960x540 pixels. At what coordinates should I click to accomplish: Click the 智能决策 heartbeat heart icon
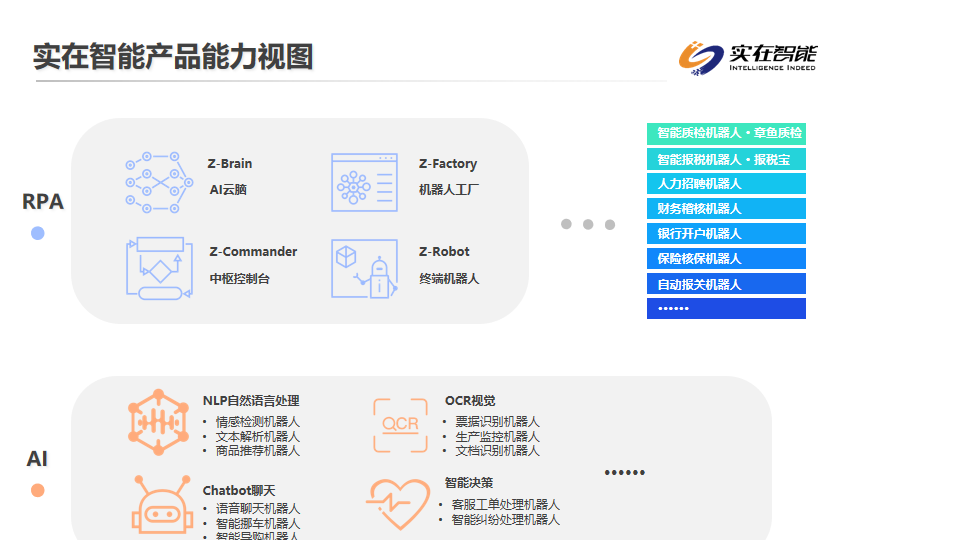(399, 503)
